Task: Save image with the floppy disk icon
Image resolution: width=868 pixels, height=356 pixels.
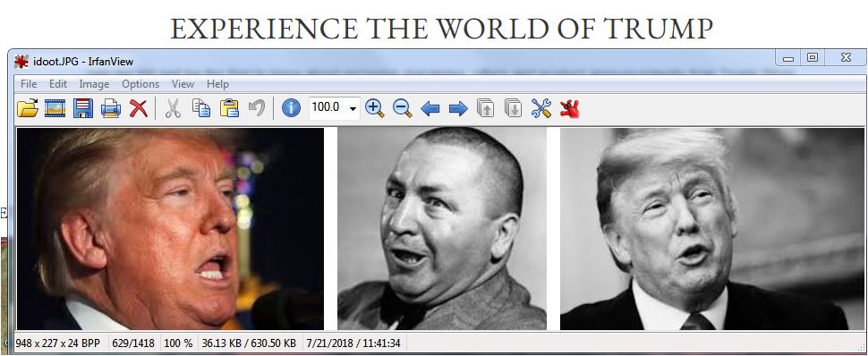Action: [x=83, y=108]
